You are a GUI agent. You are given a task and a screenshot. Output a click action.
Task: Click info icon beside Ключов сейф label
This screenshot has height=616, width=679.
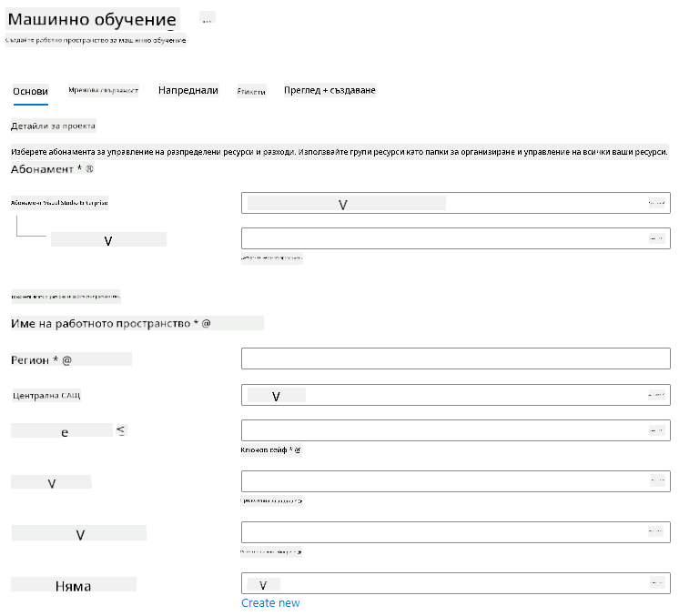pyautogui.click(x=298, y=450)
